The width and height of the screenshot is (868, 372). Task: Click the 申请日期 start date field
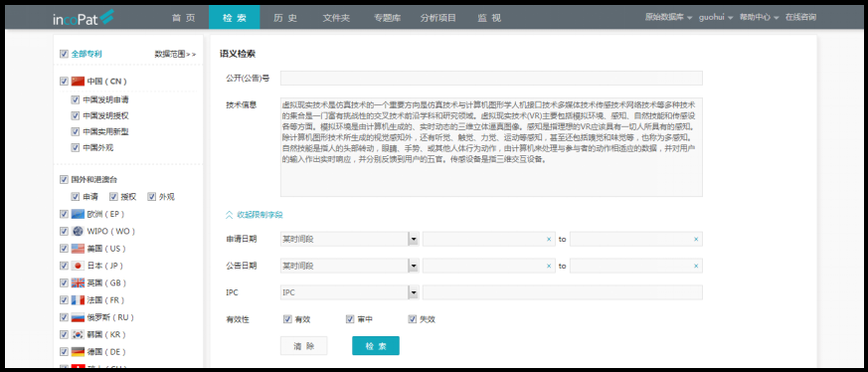pos(489,239)
